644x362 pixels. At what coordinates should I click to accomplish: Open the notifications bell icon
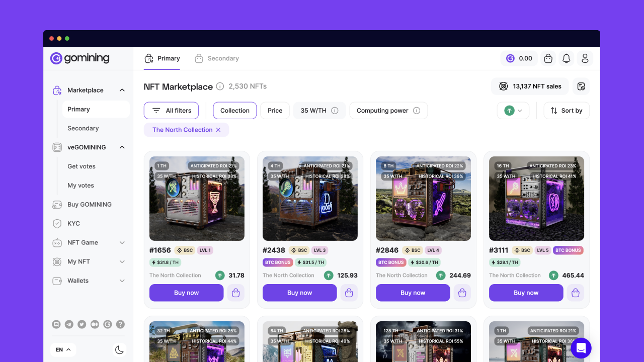point(566,59)
